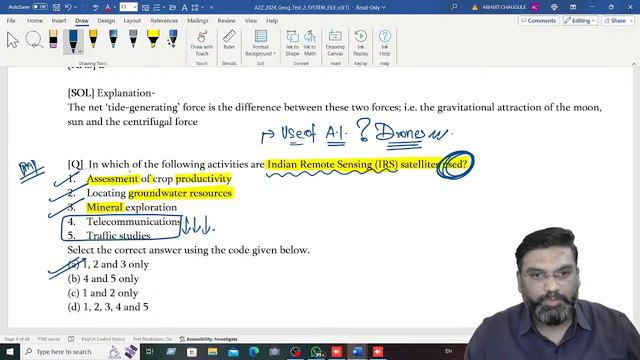Switch to the Layout tab

[x=132, y=20]
